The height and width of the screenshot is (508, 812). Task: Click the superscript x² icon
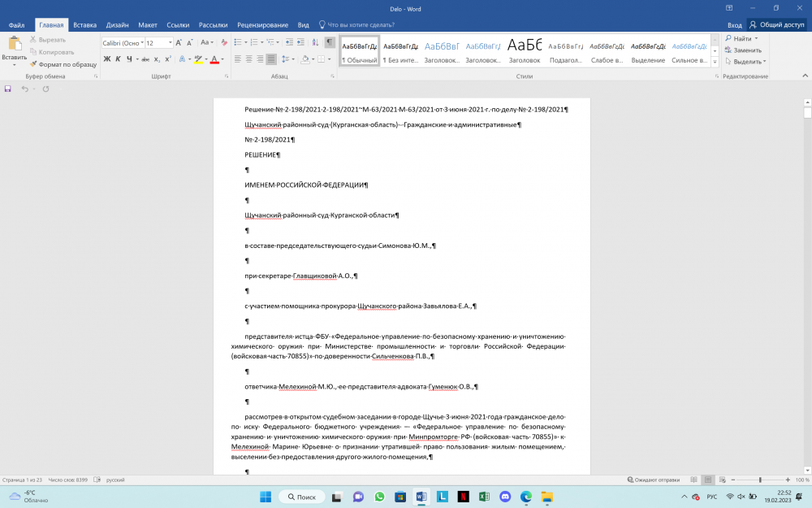pos(169,59)
